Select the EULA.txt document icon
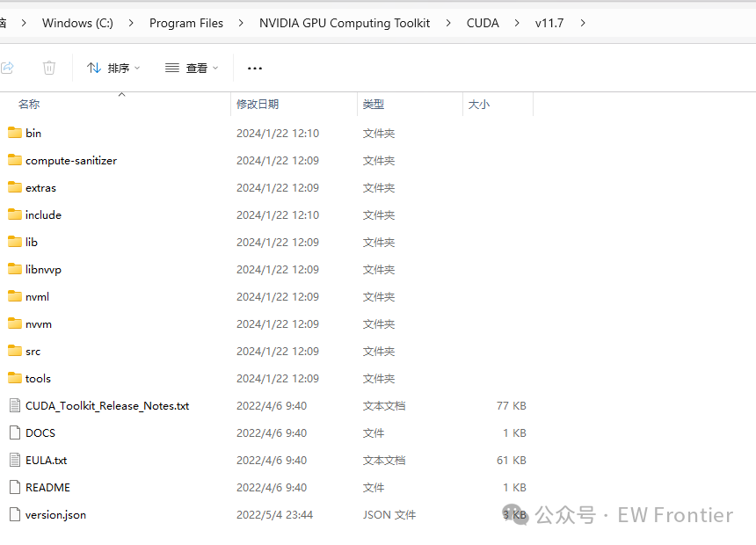The width and height of the screenshot is (756, 545). [x=13, y=460]
